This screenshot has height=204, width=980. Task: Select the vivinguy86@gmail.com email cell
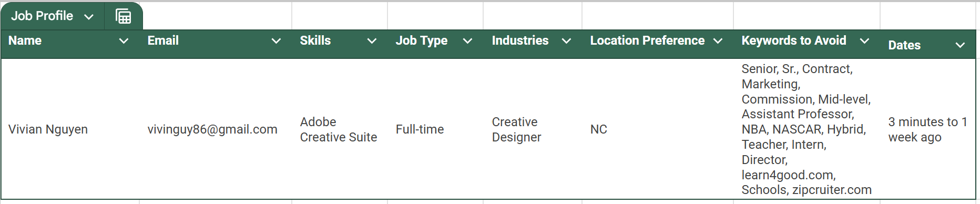point(212,129)
